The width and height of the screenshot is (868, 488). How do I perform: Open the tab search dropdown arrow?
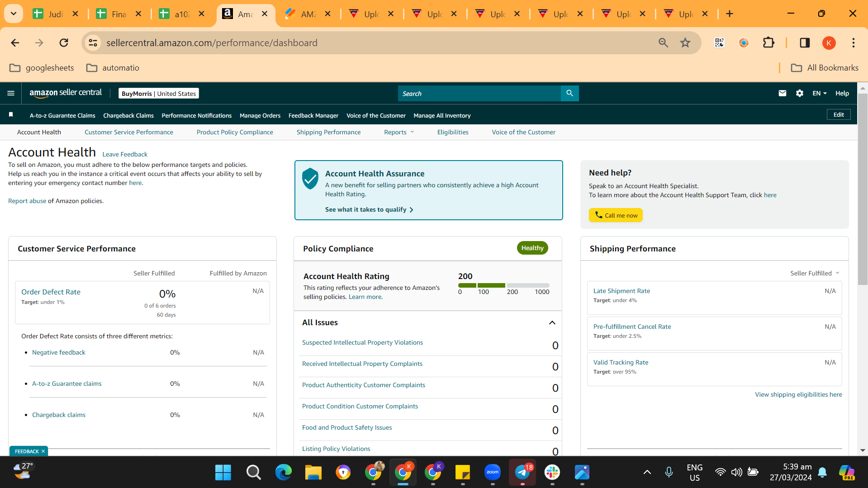pos(14,14)
